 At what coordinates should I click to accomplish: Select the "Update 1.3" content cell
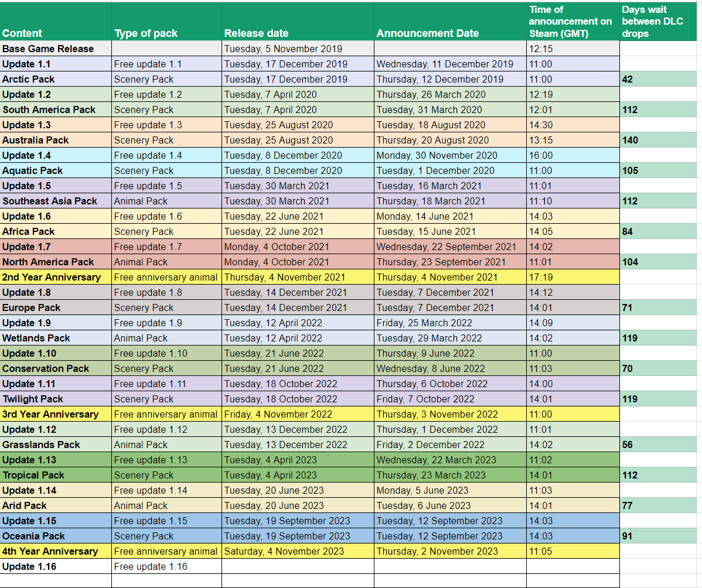pyautogui.click(x=56, y=125)
